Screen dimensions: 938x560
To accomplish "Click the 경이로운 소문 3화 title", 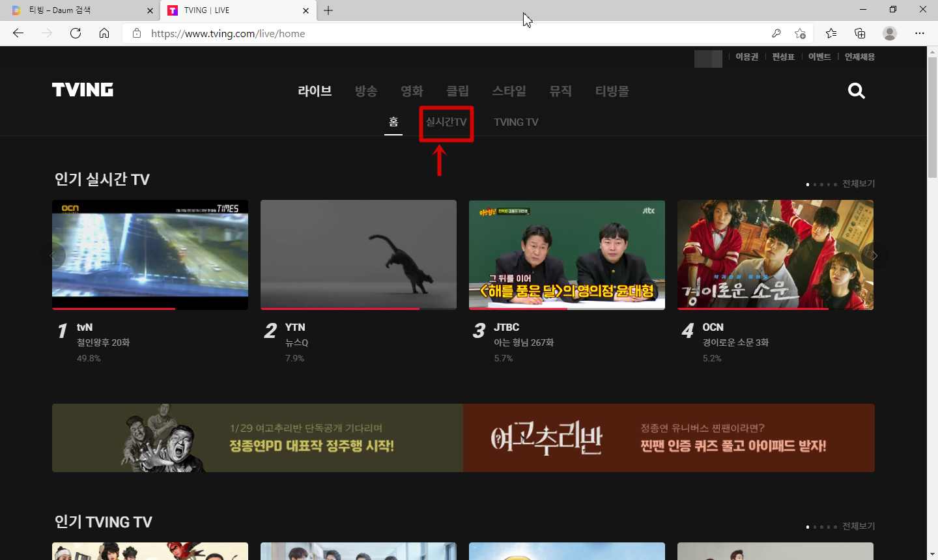I will click(735, 343).
